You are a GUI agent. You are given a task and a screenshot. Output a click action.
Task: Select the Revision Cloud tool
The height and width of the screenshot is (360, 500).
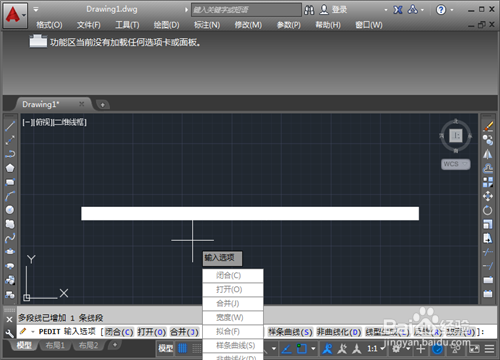10,224
